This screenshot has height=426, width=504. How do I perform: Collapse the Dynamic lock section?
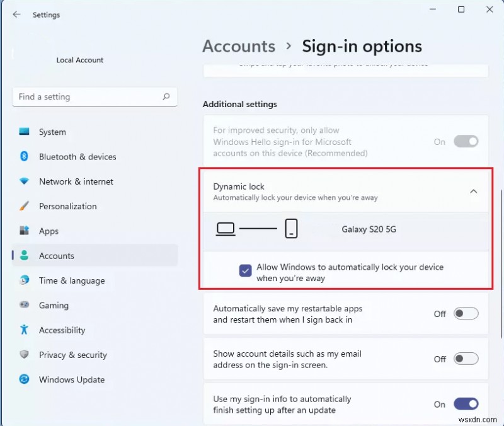pos(474,190)
